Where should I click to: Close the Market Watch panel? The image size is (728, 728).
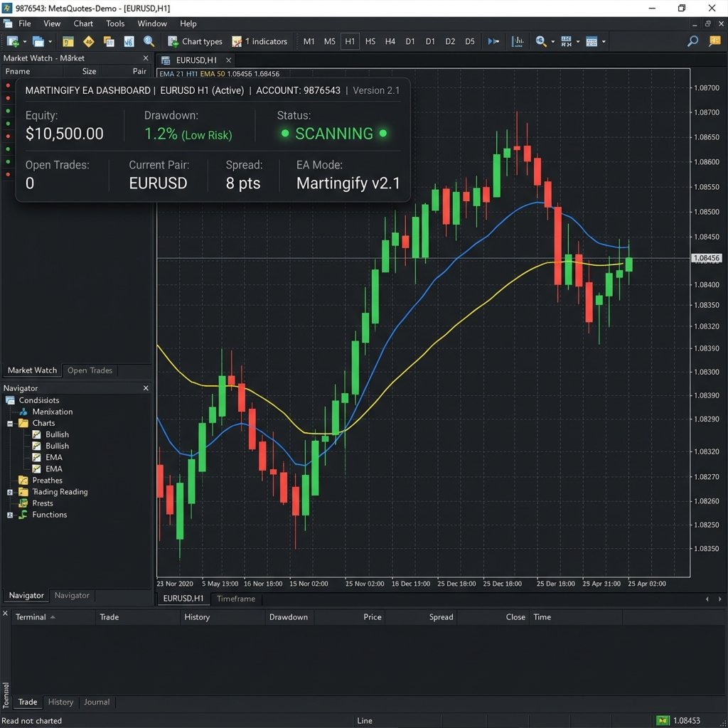click(x=146, y=58)
